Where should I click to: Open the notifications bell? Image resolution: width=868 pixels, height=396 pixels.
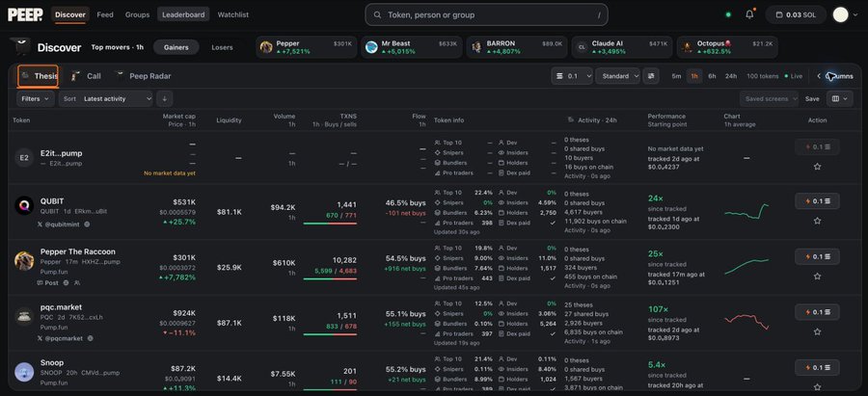(x=749, y=14)
